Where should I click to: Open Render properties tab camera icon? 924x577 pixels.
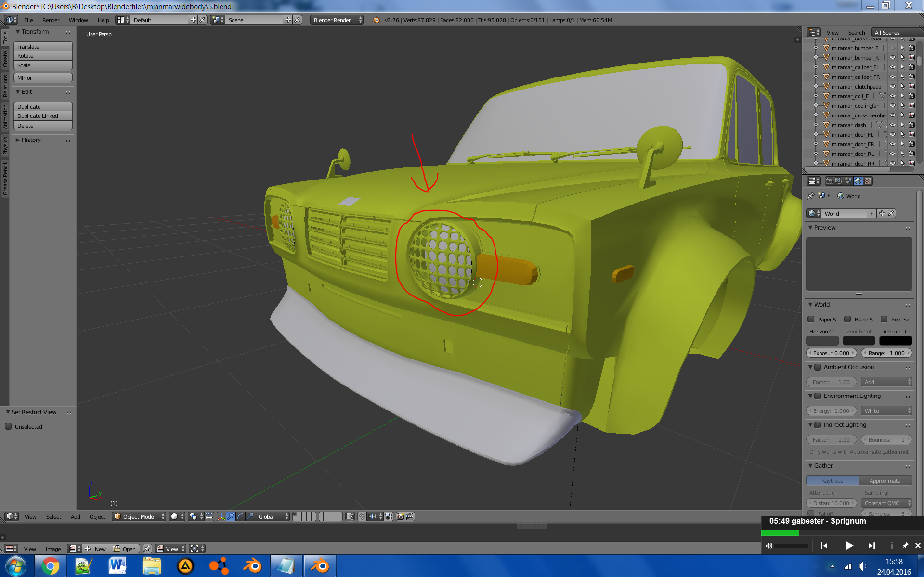[x=829, y=181]
